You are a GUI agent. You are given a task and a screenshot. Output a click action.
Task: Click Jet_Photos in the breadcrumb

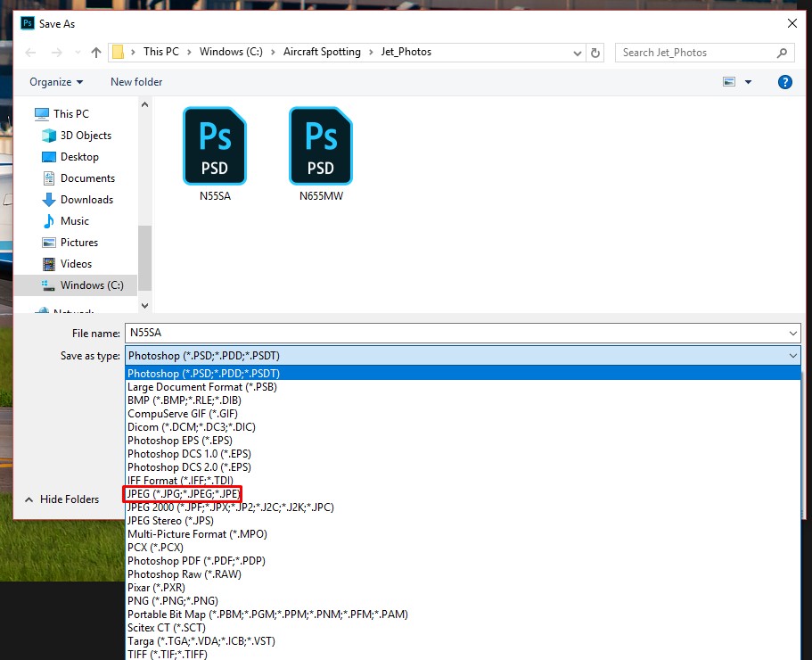406,52
